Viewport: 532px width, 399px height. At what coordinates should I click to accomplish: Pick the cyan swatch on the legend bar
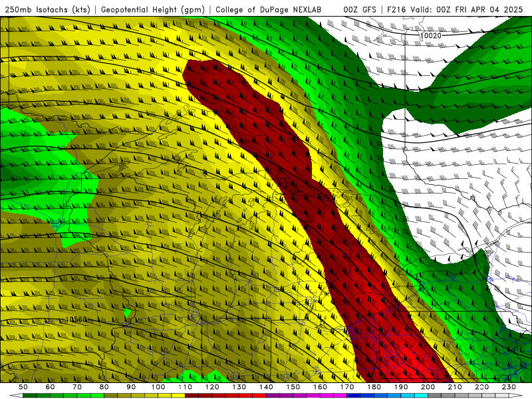point(421,396)
